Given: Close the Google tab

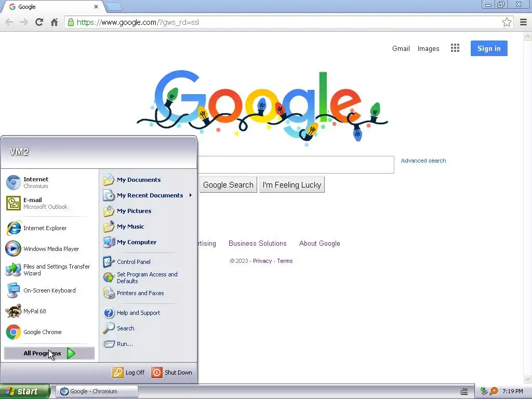Looking at the screenshot, I should pyautogui.click(x=96, y=7).
